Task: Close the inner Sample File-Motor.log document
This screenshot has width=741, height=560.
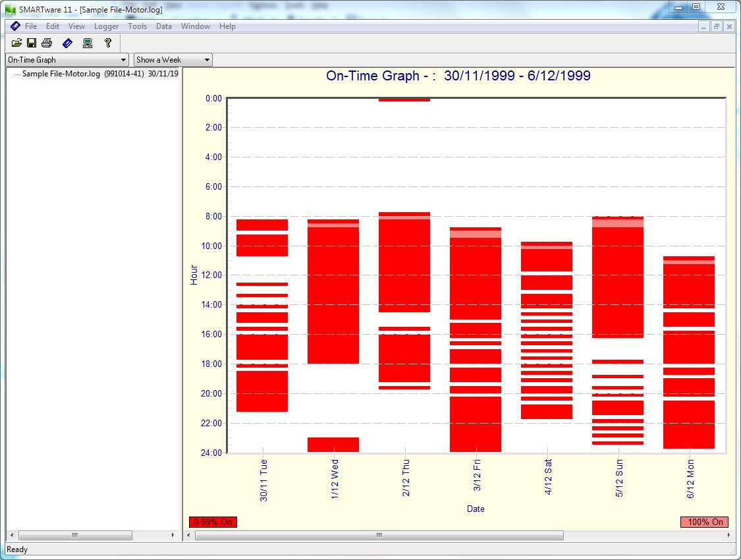Action: (729, 27)
